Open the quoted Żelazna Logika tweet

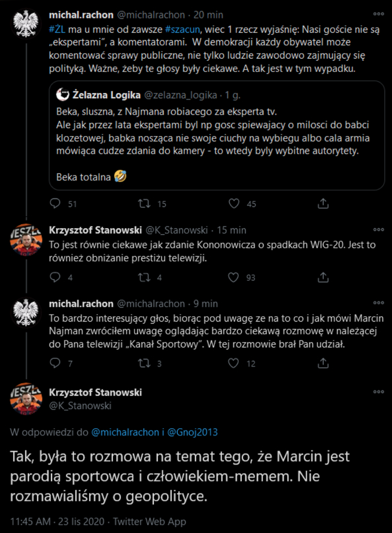[x=216, y=138]
